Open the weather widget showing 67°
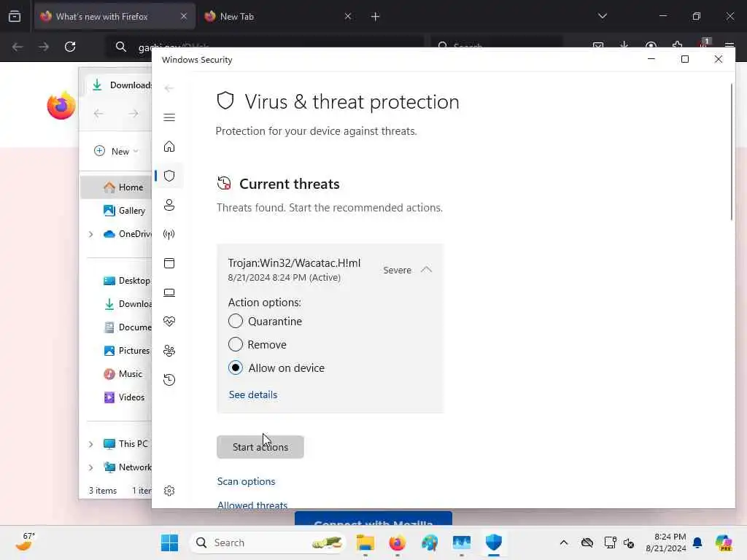This screenshot has height=560, width=747. point(26,542)
